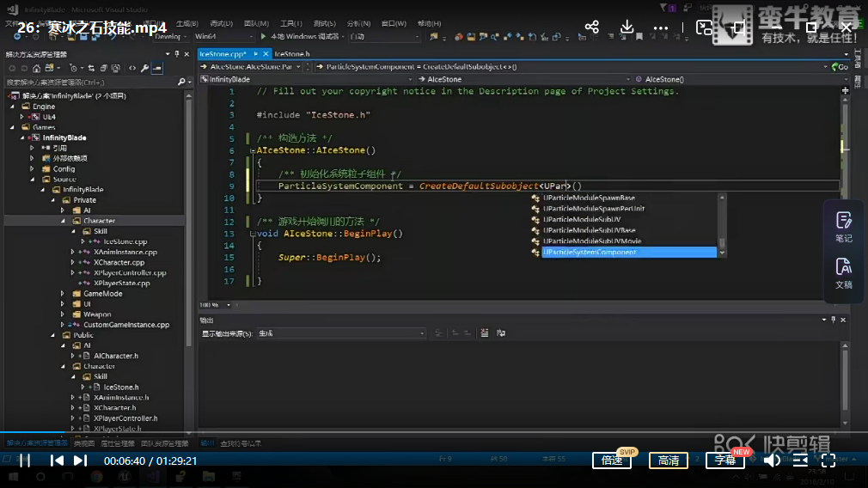
Task: Click the download video icon
Action: tap(627, 27)
